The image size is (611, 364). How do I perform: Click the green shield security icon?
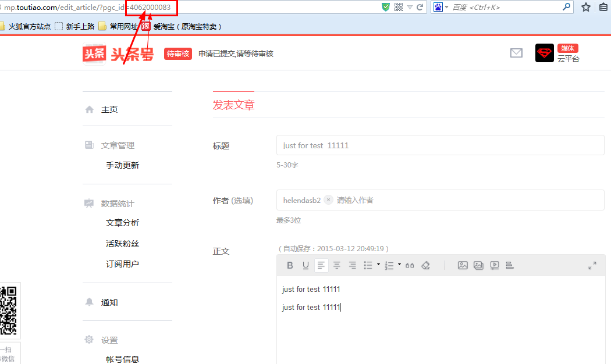pyautogui.click(x=386, y=7)
